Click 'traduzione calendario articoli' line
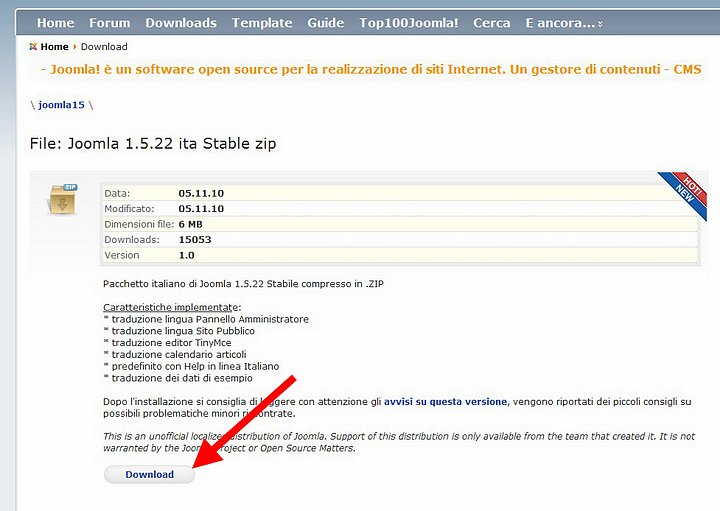This screenshot has width=720, height=511. point(175,355)
